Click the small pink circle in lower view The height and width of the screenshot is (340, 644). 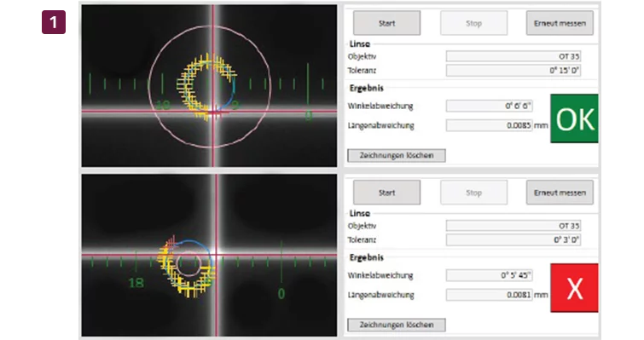click(x=189, y=263)
